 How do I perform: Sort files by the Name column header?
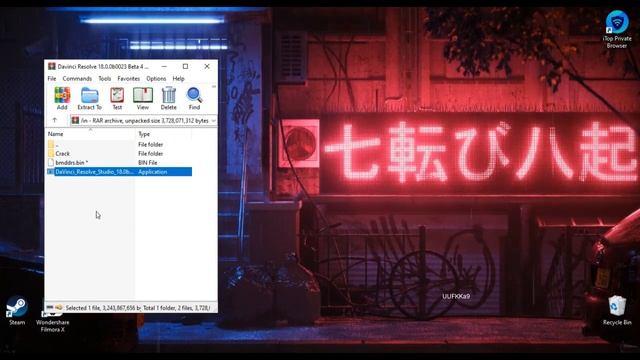90,134
